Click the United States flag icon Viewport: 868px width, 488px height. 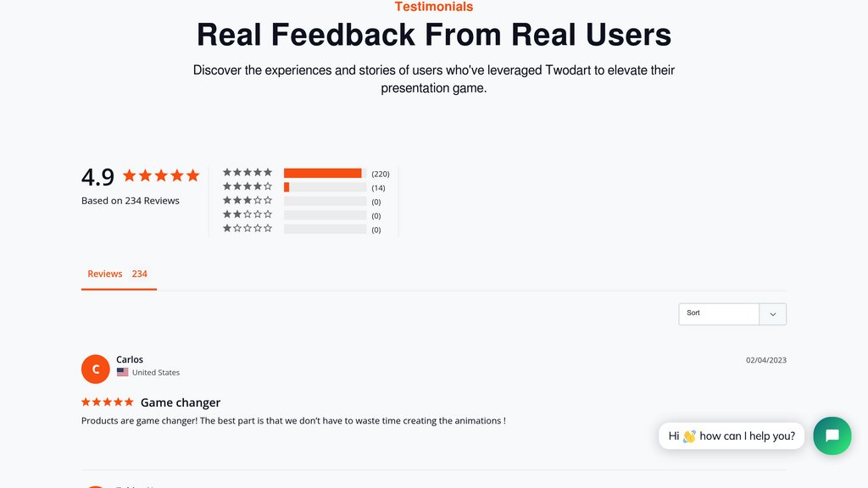[x=123, y=372]
